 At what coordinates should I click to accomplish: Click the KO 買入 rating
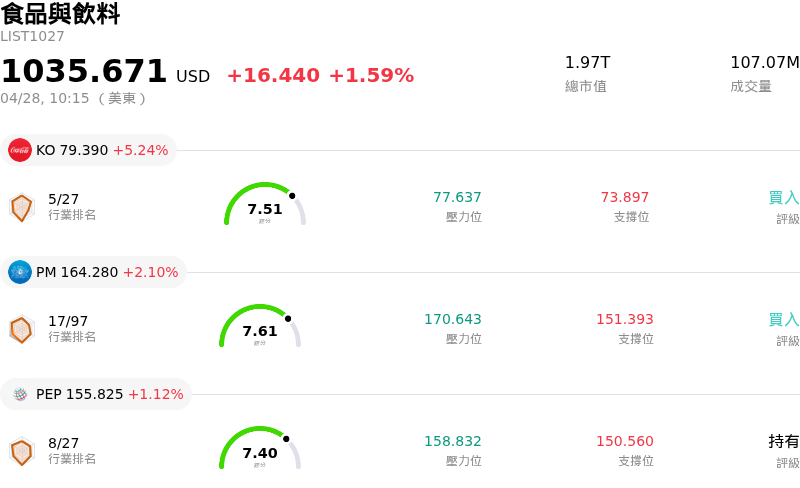(783, 197)
